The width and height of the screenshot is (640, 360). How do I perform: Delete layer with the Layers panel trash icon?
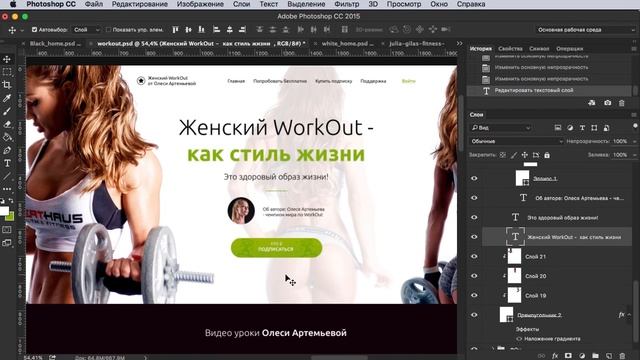(622, 356)
